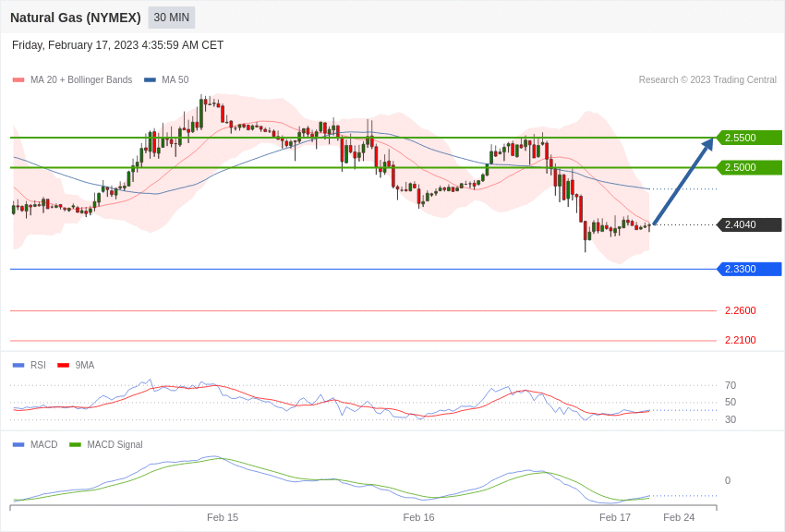Select the green 2.5500 resistance price tag
Screen dimensions: 785x532
(x=749, y=138)
